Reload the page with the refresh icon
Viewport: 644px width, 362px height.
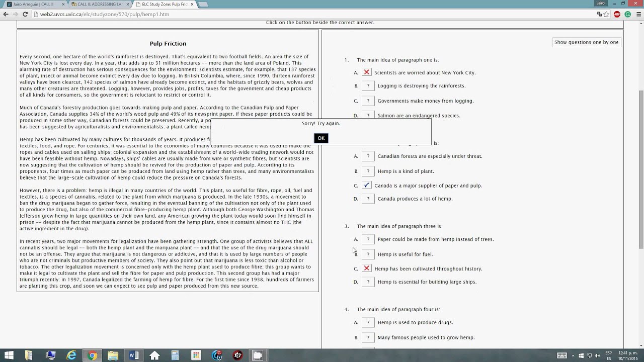tap(25, 14)
